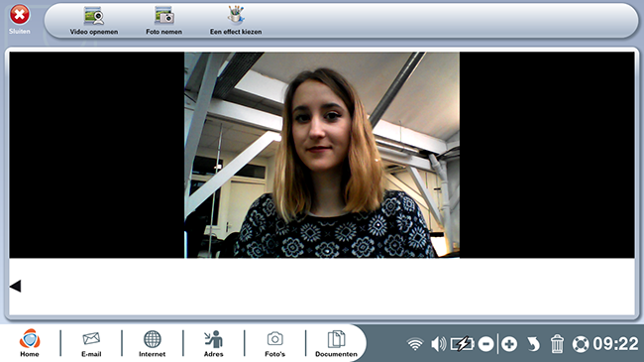This screenshot has height=362, width=644.
Task: Click the black left arrow below preview
Action: click(15, 286)
